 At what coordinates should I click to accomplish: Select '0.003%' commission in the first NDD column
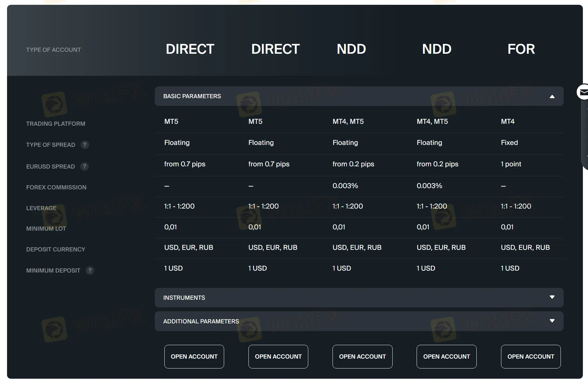point(345,186)
